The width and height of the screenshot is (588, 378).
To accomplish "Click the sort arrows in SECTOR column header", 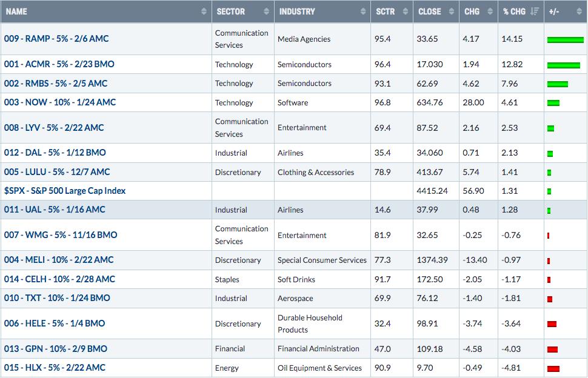I will tap(266, 12).
